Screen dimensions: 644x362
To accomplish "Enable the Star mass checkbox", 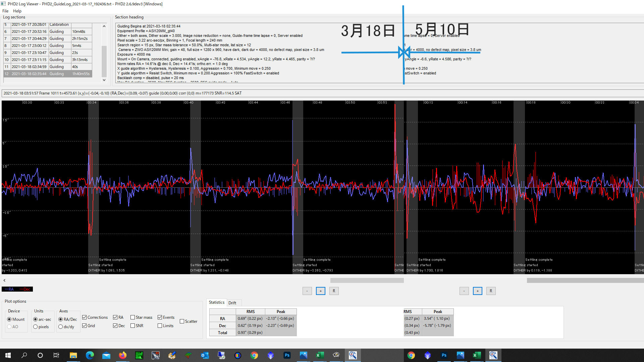I will pos(133,317).
